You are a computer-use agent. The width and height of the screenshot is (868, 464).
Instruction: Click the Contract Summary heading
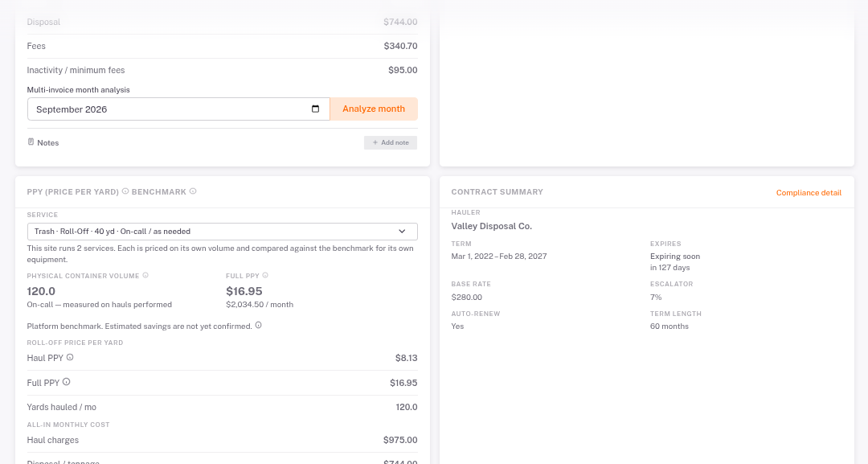pos(497,192)
